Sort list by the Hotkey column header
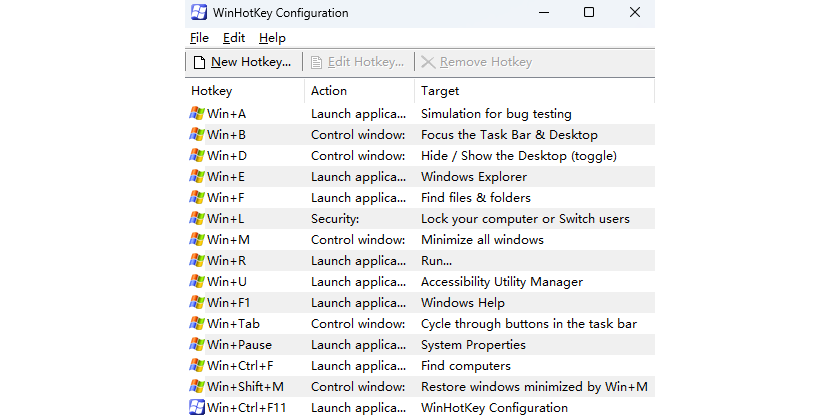The height and width of the screenshot is (420, 840). point(245,91)
